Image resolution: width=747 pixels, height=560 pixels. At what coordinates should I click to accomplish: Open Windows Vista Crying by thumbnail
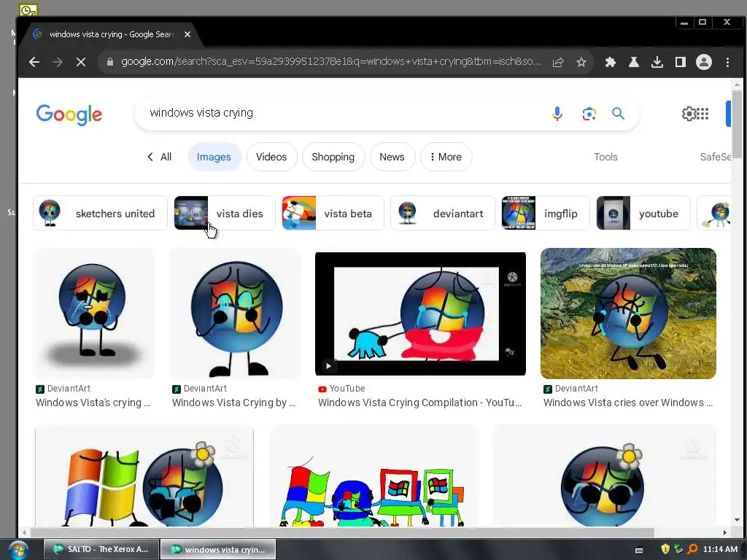236,314
